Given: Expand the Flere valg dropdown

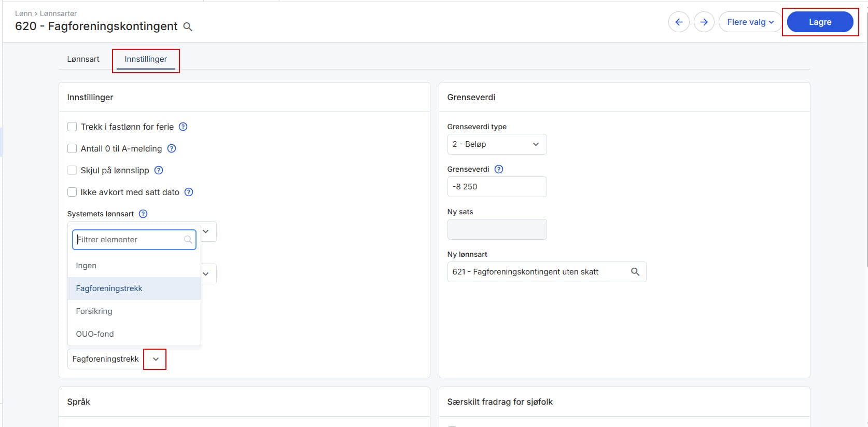Looking at the screenshot, I should pos(750,22).
